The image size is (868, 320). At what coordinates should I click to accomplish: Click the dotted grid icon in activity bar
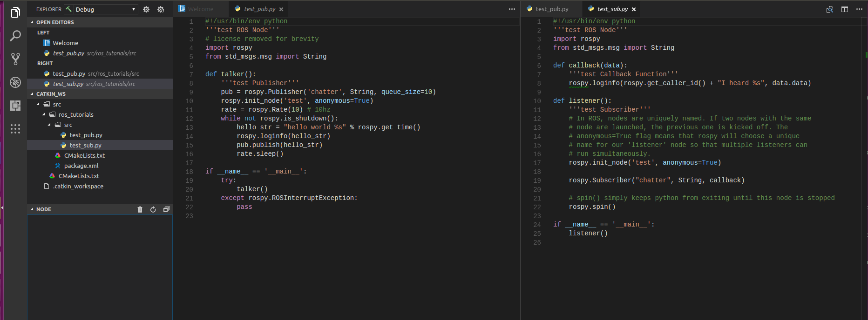(x=15, y=129)
